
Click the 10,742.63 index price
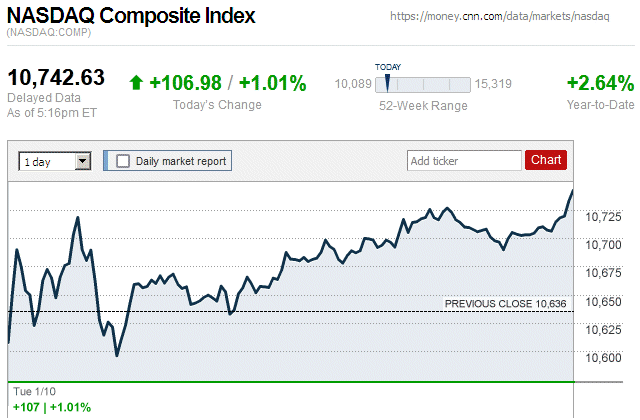(x=56, y=79)
